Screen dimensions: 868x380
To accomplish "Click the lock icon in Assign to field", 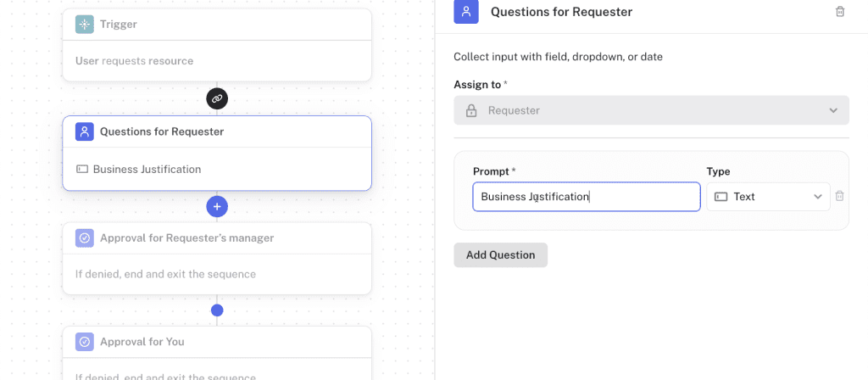I will [x=471, y=110].
